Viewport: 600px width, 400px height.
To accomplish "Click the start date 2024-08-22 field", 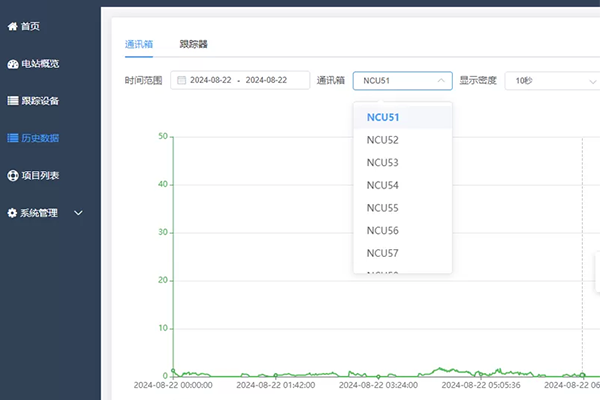I will [x=212, y=81].
